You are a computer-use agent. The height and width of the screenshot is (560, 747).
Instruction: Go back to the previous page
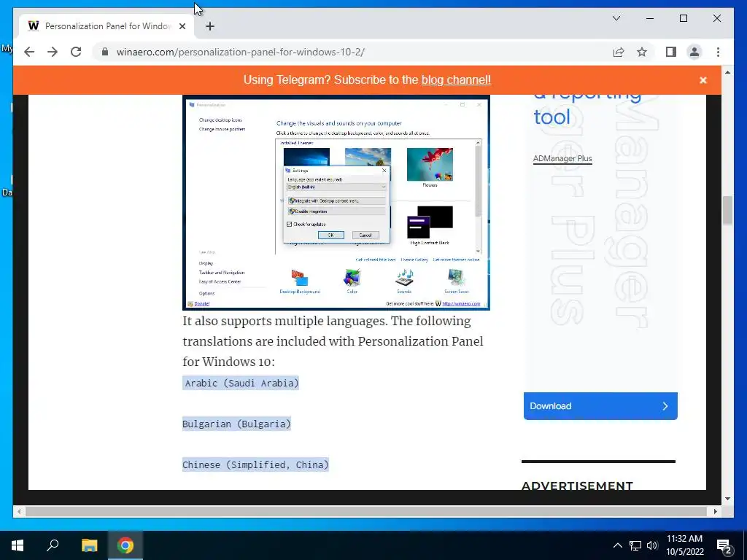[x=29, y=52]
